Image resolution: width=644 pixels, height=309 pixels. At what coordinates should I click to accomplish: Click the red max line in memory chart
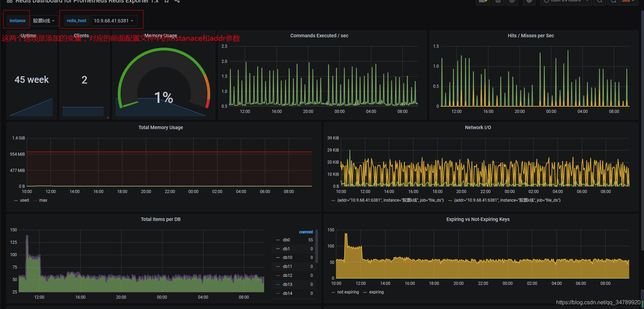[169, 152]
